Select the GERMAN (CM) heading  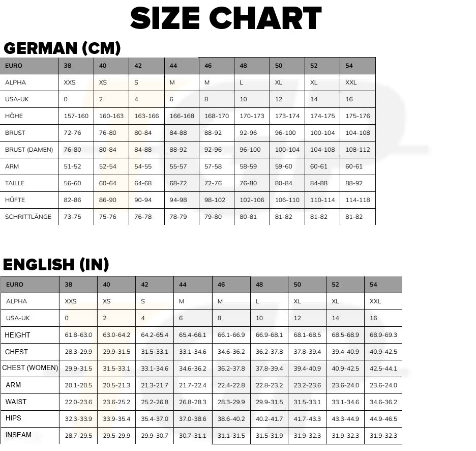click(x=62, y=48)
